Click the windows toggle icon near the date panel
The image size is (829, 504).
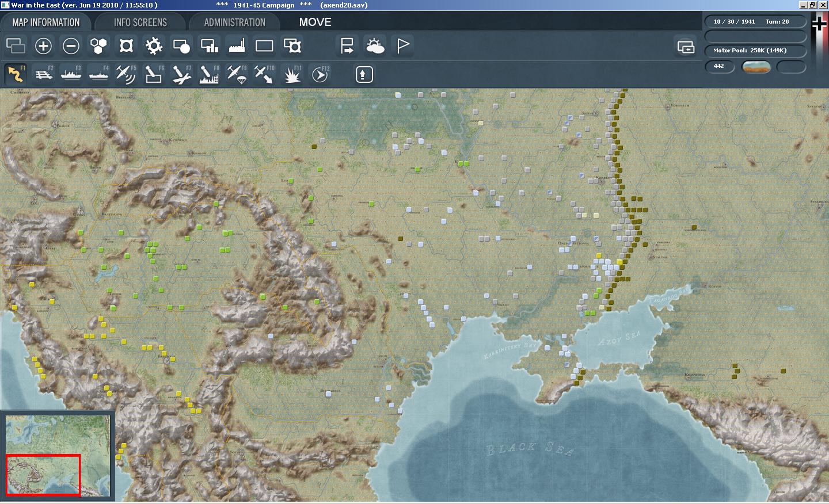pyautogui.click(x=686, y=47)
